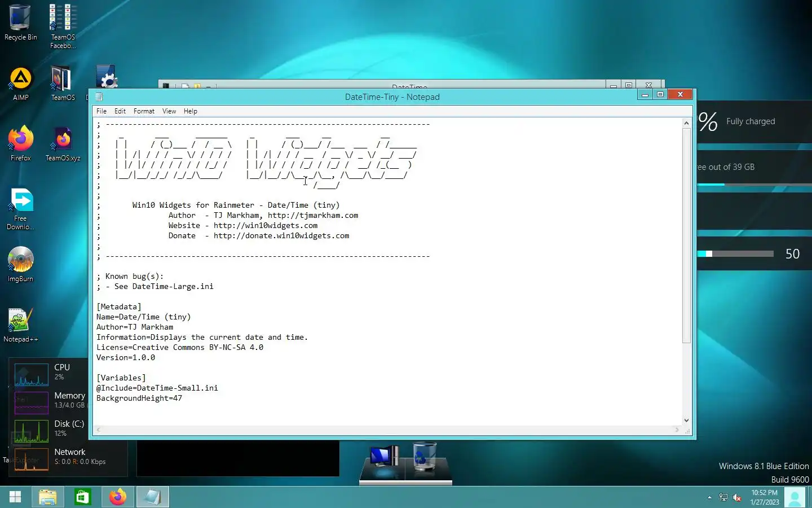Place cursor on the Information=Displays line

(202, 337)
